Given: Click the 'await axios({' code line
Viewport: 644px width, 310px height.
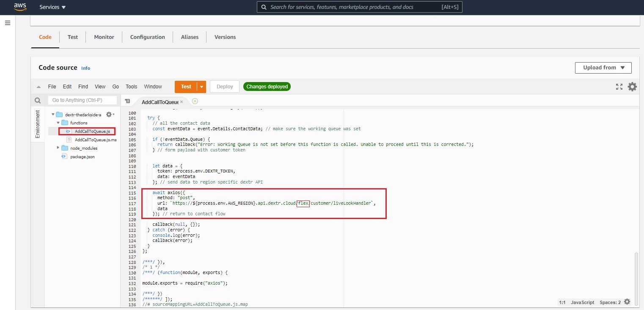Looking at the screenshot, I should pyautogui.click(x=169, y=193).
